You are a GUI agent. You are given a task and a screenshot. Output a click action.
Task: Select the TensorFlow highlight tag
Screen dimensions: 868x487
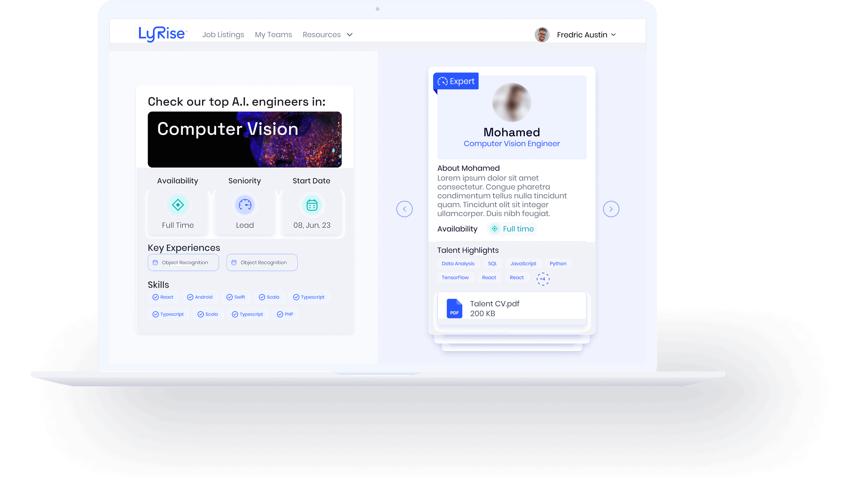[455, 278]
